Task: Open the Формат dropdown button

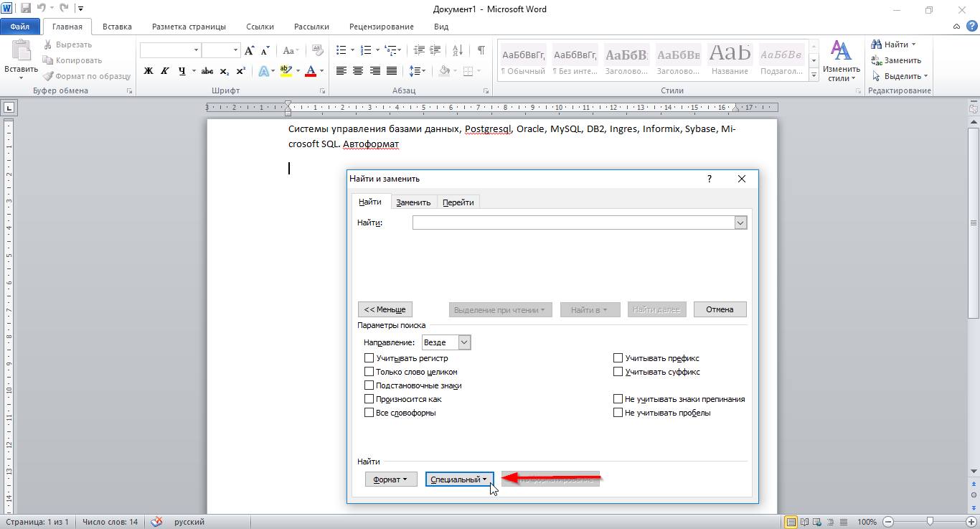Action: click(391, 479)
